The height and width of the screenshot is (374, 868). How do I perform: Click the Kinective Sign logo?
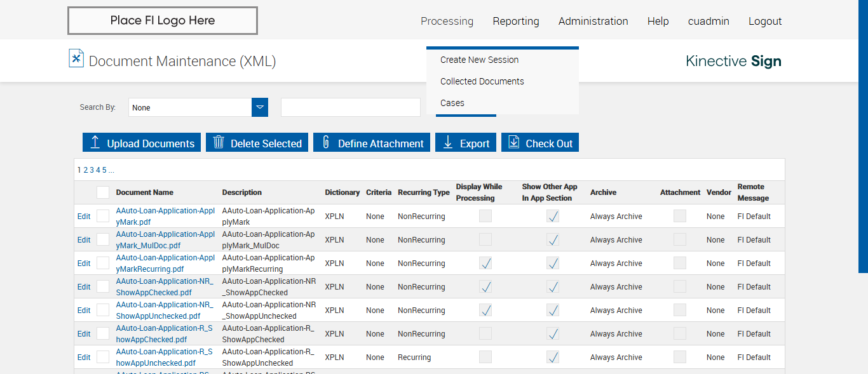(x=733, y=61)
